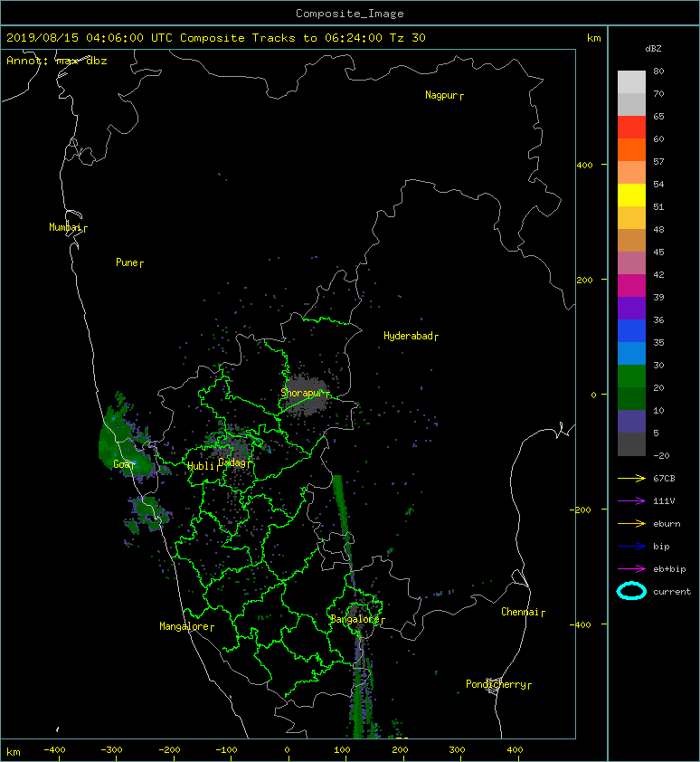Click the Gadag city label

pos(232,462)
